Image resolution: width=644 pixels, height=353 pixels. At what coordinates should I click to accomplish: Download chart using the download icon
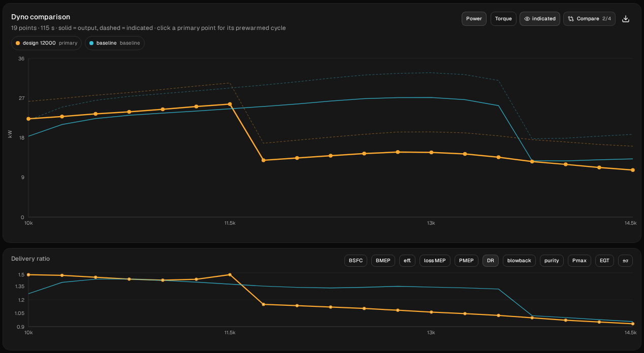click(x=626, y=19)
